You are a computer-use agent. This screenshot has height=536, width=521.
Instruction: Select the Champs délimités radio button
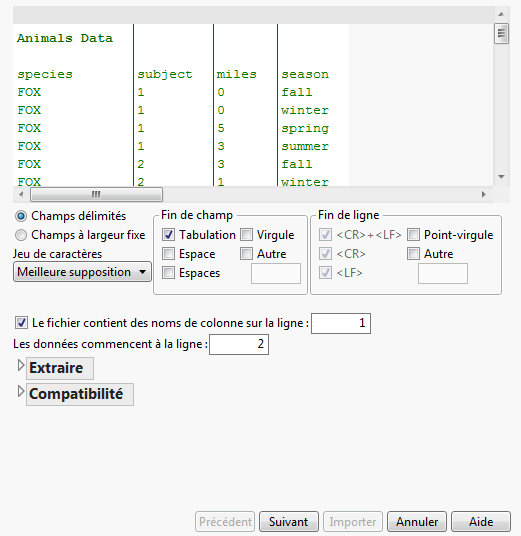point(21,216)
